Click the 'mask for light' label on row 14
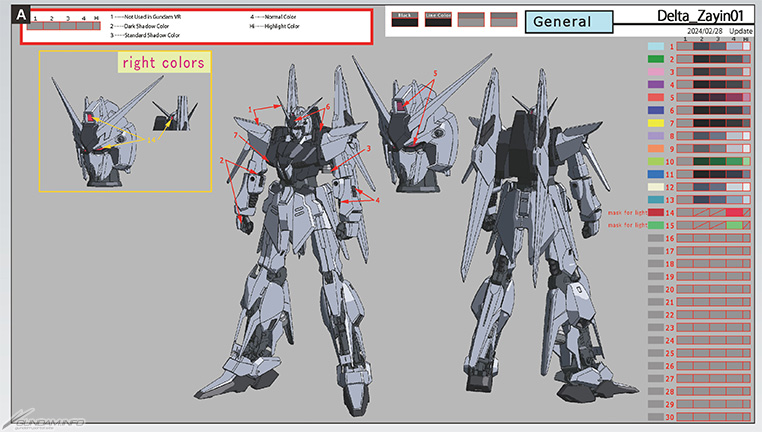 (623, 213)
